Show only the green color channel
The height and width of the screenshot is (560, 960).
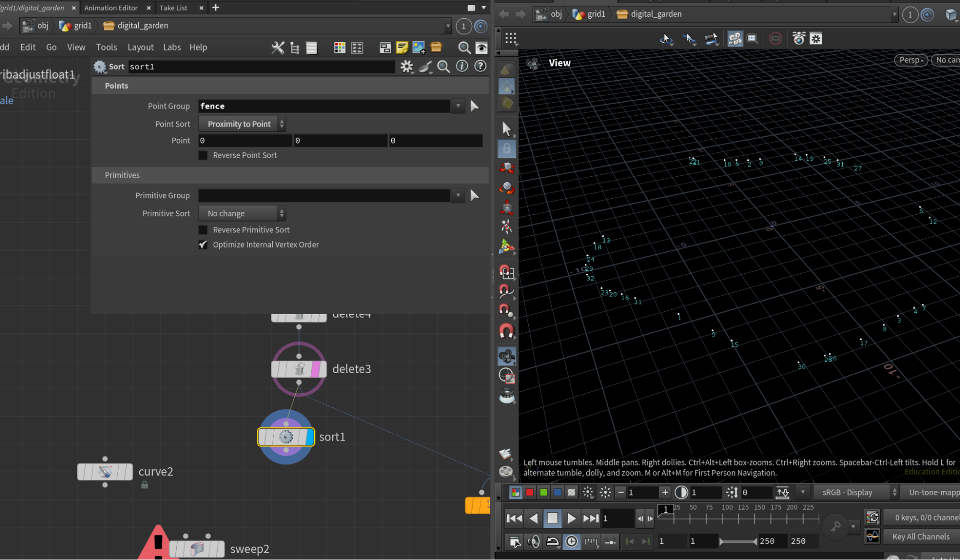(543, 492)
